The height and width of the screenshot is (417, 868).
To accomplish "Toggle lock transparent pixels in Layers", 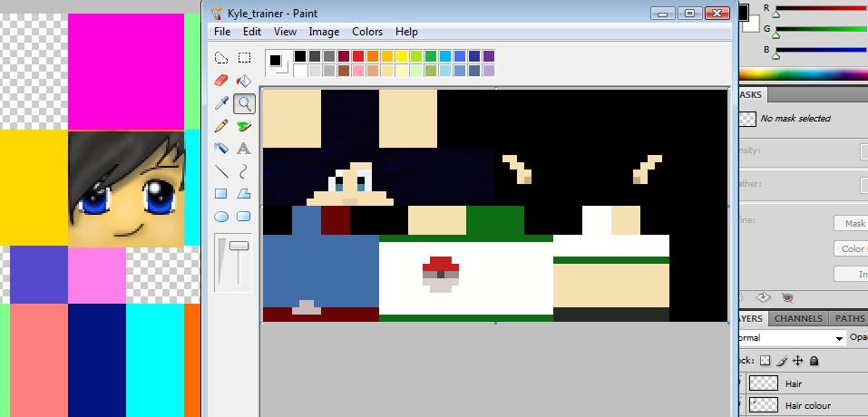I will pos(765,361).
